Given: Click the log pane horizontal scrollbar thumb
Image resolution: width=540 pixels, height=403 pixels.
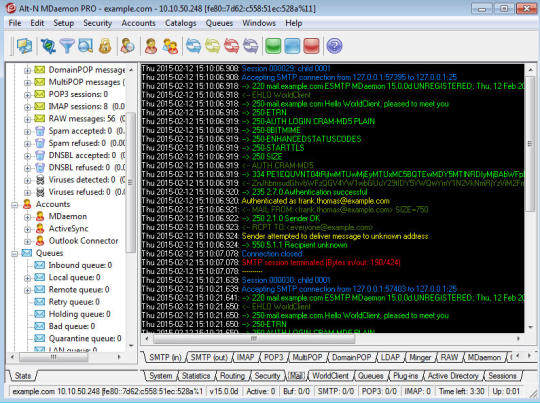Looking at the screenshot, I should (253, 339).
